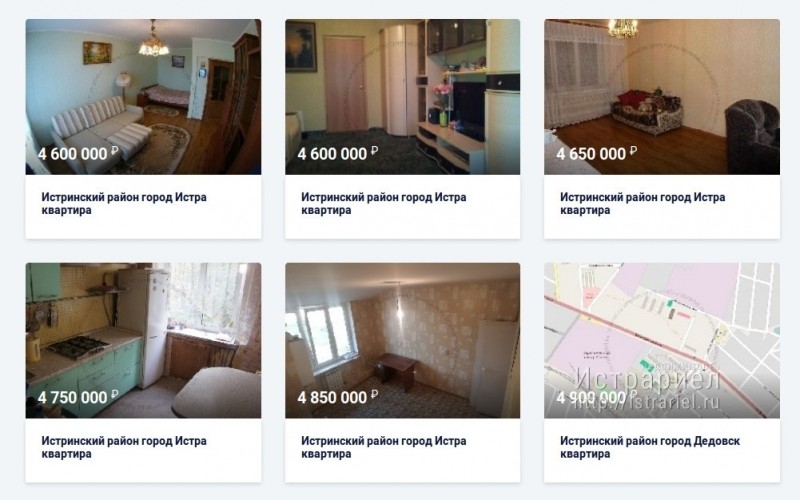The image size is (800, 500).
Task: Open the top-right listing title link
Action: tap(642, 204)
